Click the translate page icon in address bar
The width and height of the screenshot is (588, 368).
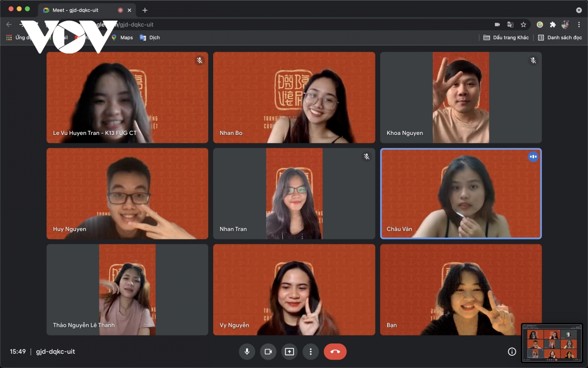510,25
